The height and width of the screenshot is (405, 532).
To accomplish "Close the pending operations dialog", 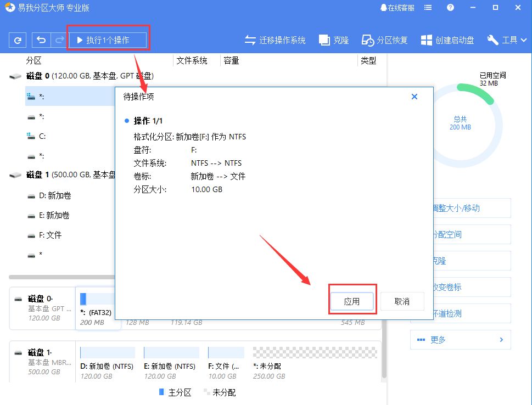I will tap(415, 97).
